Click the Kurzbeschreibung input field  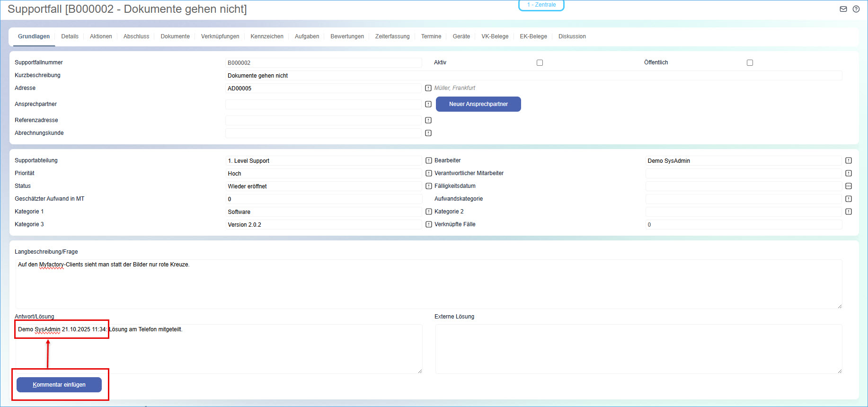tap(533, 76)
